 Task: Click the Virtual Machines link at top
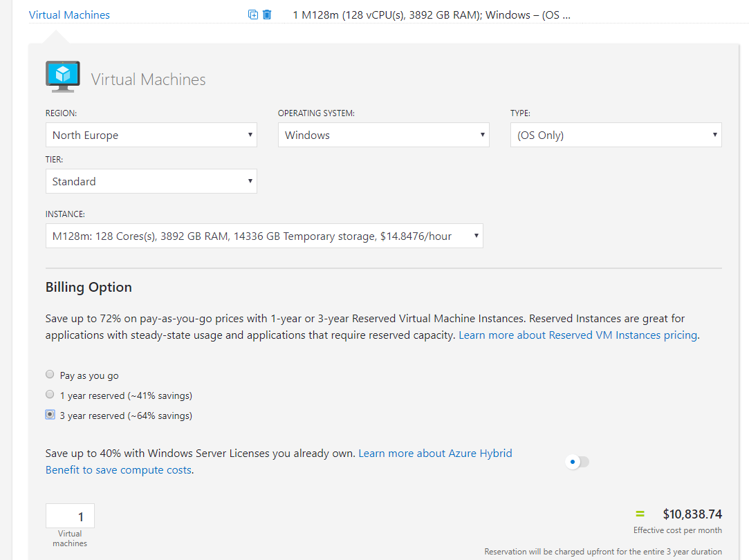(x=69, y=15)
